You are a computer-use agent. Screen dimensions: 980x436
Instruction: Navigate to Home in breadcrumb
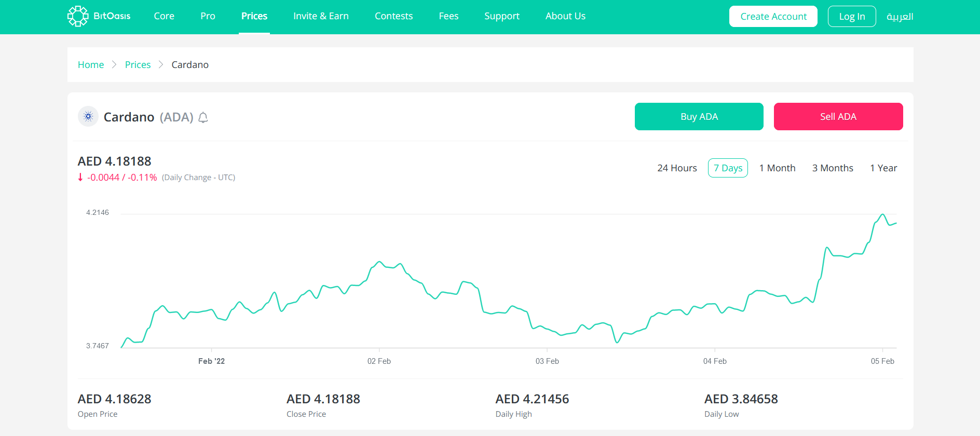click(91, 65)
